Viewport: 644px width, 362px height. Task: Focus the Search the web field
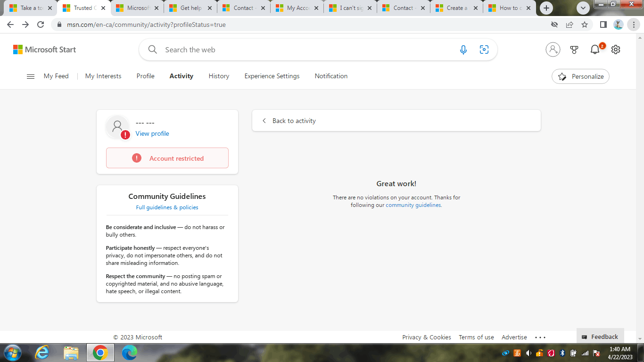click(x=309, y=49)
